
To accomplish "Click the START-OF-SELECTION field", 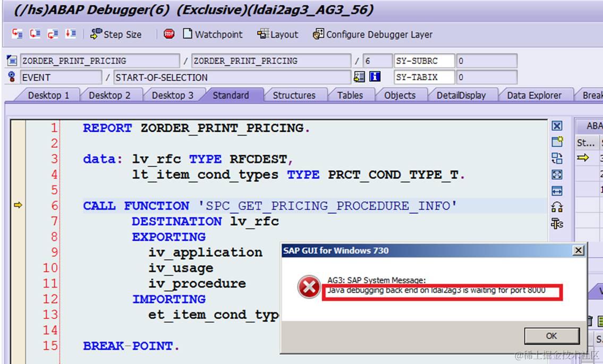I will 232,77.
